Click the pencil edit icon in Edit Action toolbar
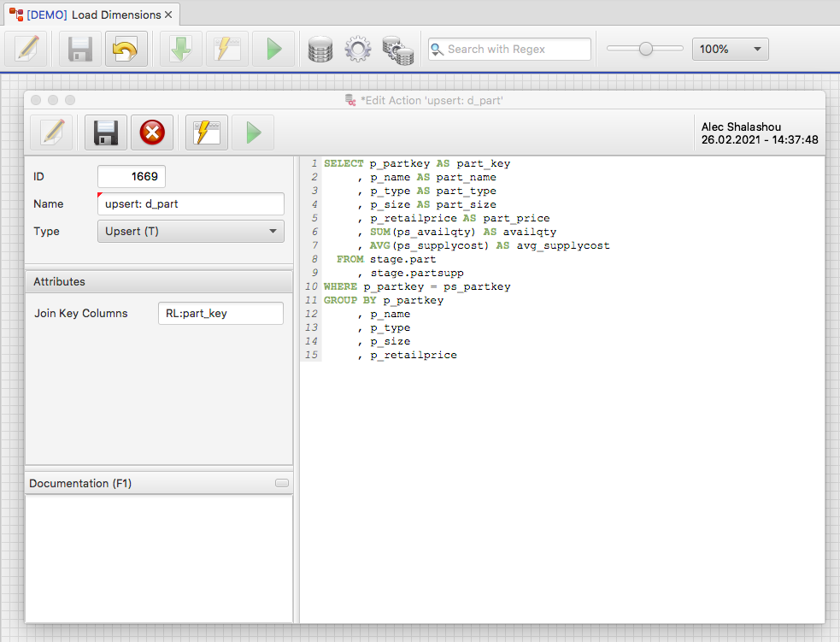The image size is (840, 642). [x=51, y=133]
